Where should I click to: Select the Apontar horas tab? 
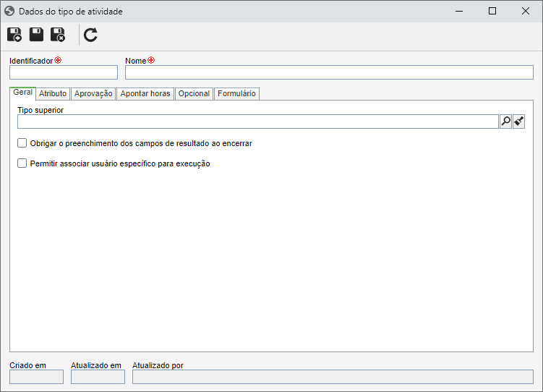pyautogui.click(x=145, y=93)
